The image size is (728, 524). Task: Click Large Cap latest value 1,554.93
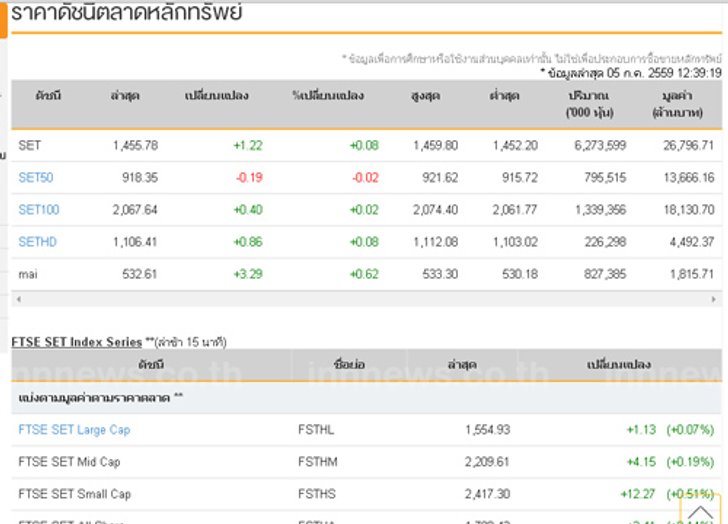pyautogui.click(x=488, y=430)
